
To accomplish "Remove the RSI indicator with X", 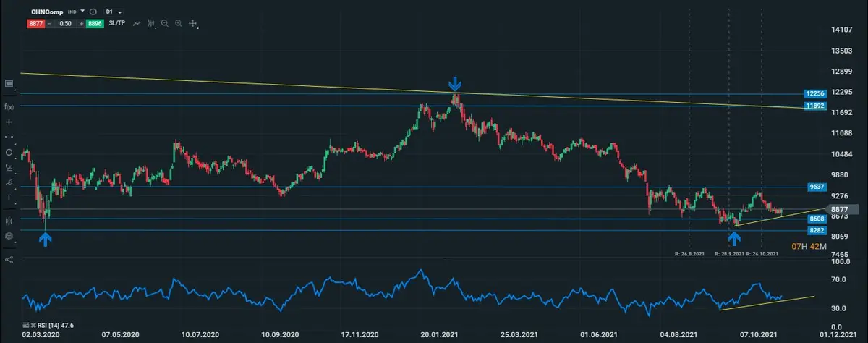I will pyautogui.click(x=34, y=326).
